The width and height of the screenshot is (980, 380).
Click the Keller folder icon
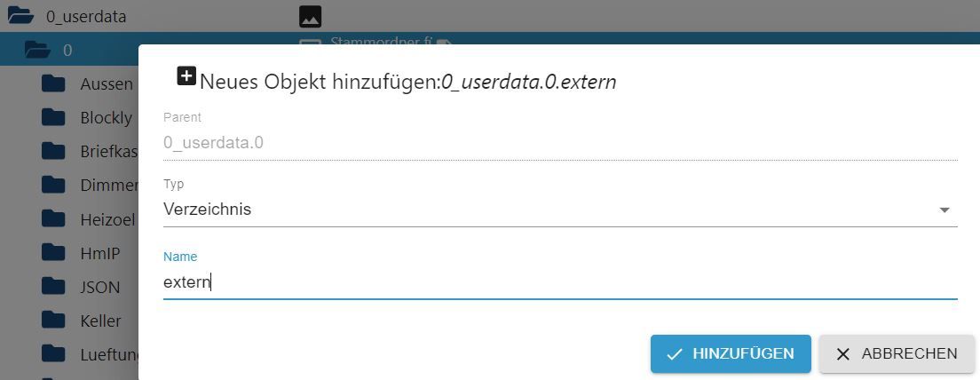click(x=54, y=321)
